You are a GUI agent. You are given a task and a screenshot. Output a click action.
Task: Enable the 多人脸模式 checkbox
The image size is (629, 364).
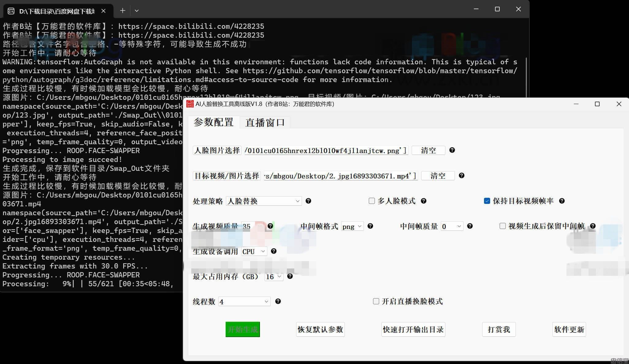tap(372, 201)
